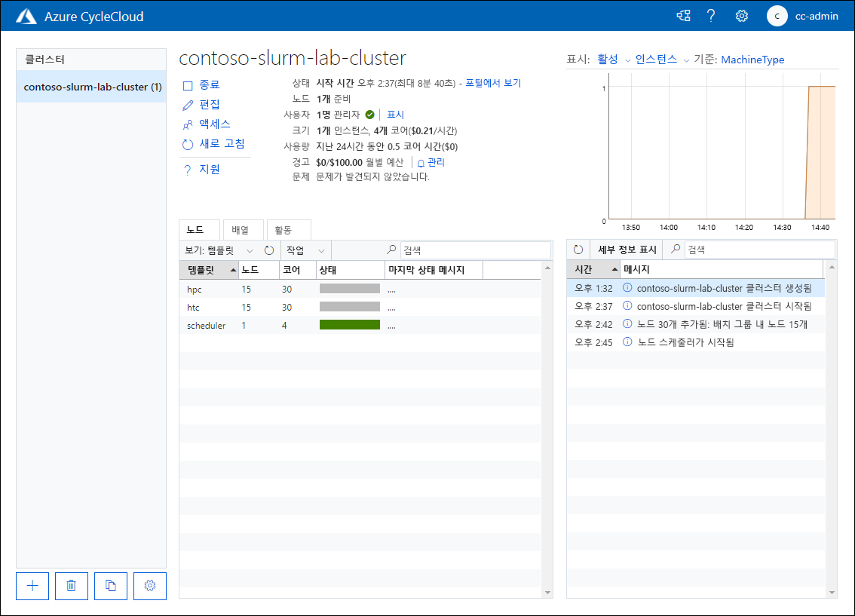The image size is (855, 616).
Task: Click the add new cluster plus icon
Action: pos(32,586)
